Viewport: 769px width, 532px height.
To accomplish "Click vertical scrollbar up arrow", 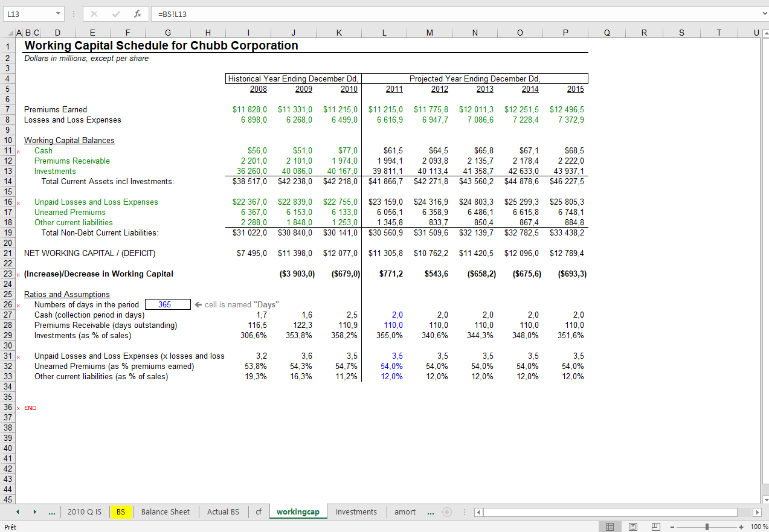I will (765, 34).
